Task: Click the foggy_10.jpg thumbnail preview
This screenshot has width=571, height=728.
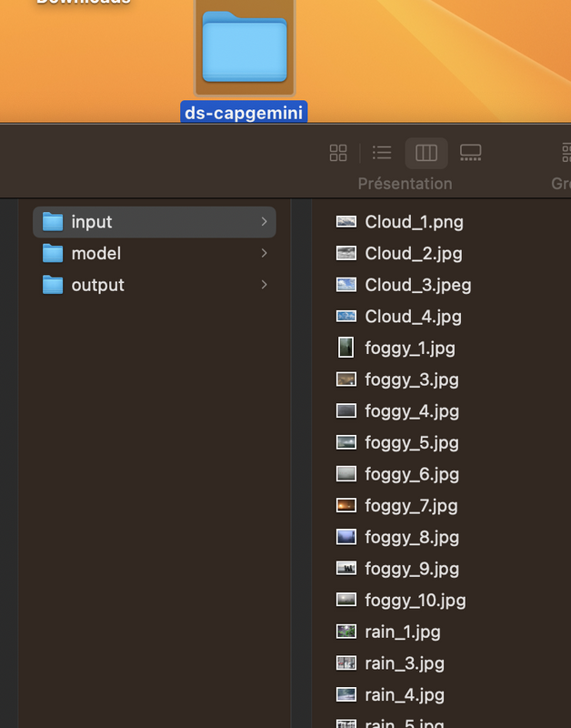Action: tap(346, 600)
